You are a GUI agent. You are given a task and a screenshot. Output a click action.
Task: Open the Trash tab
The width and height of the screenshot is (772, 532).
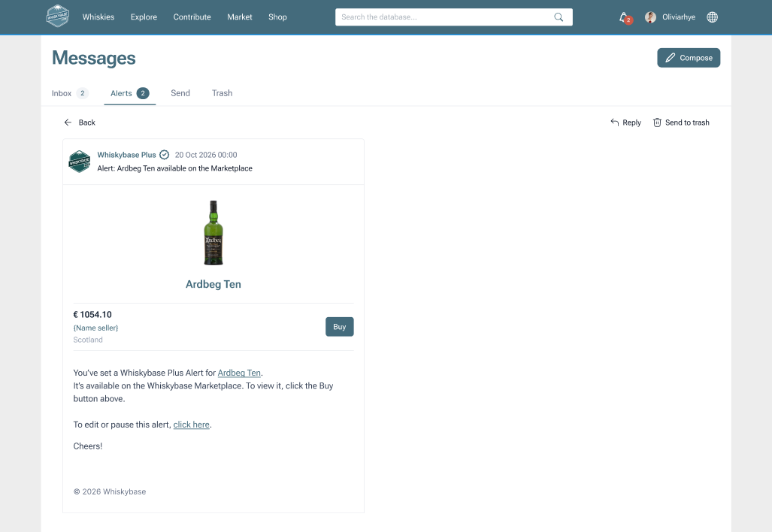[222, 93]
